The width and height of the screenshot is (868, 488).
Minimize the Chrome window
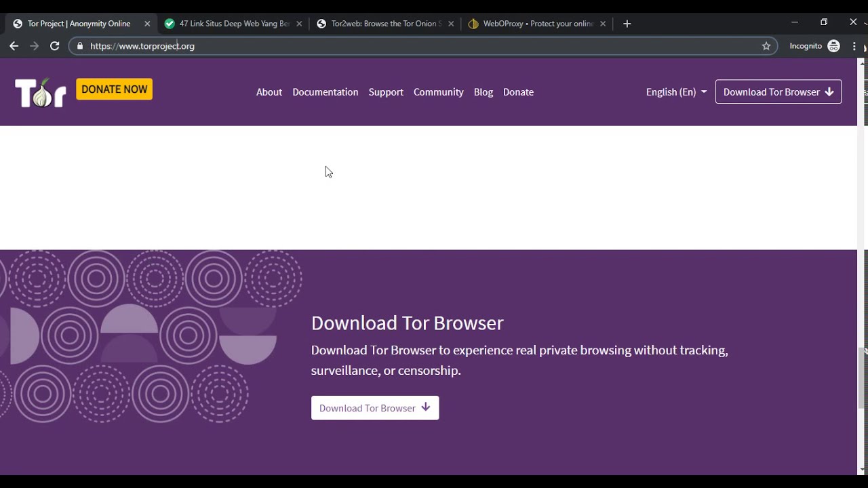click(795, 22)
